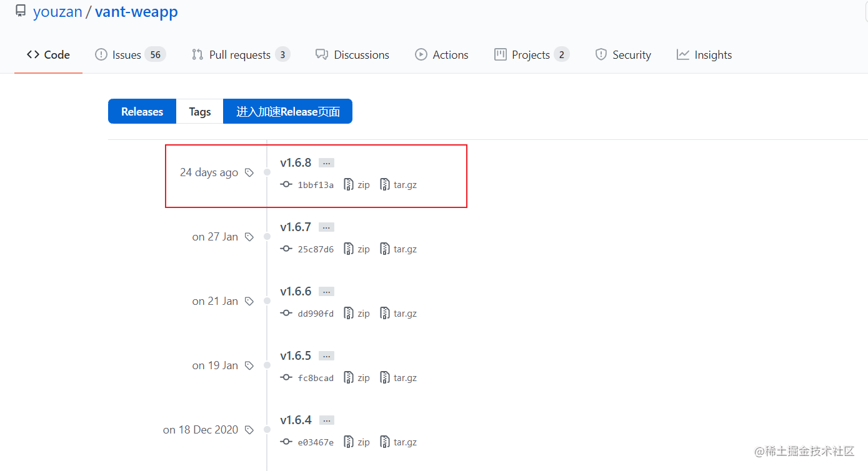Download v1.6.5 zip archive
The width and height of the screenshot is (868, 471).
pos(357,378)
